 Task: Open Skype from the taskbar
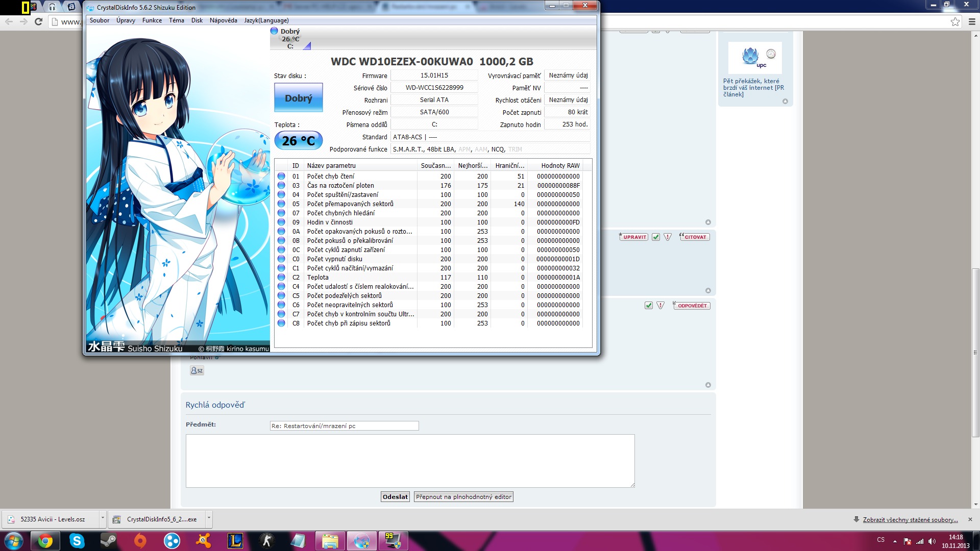[x=77, y=541]
